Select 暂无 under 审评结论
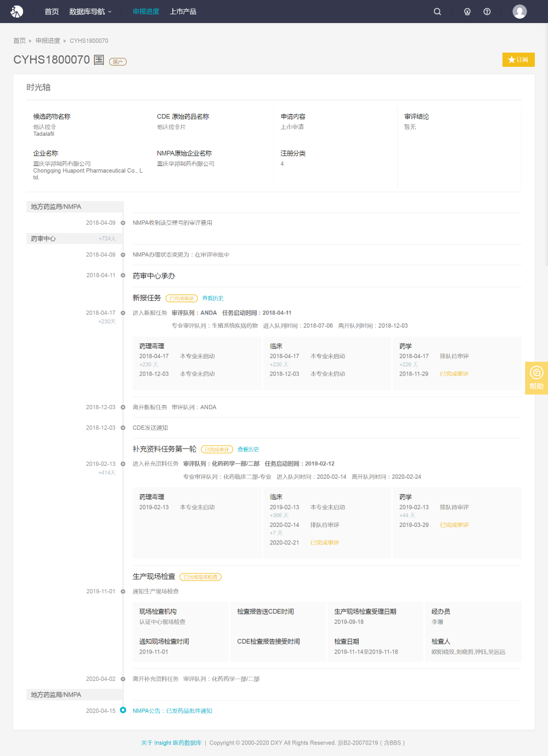Screen dimensions: 548x756 [x=410, y=127]
